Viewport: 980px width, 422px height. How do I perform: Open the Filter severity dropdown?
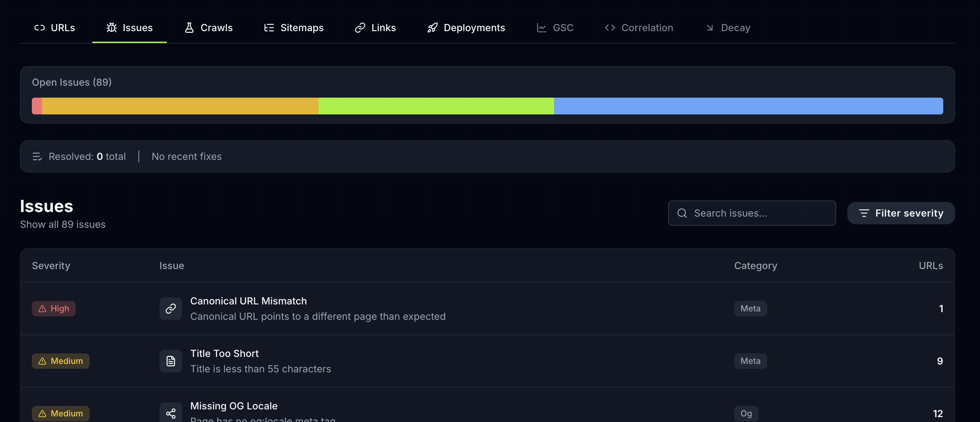coord(901,213)
